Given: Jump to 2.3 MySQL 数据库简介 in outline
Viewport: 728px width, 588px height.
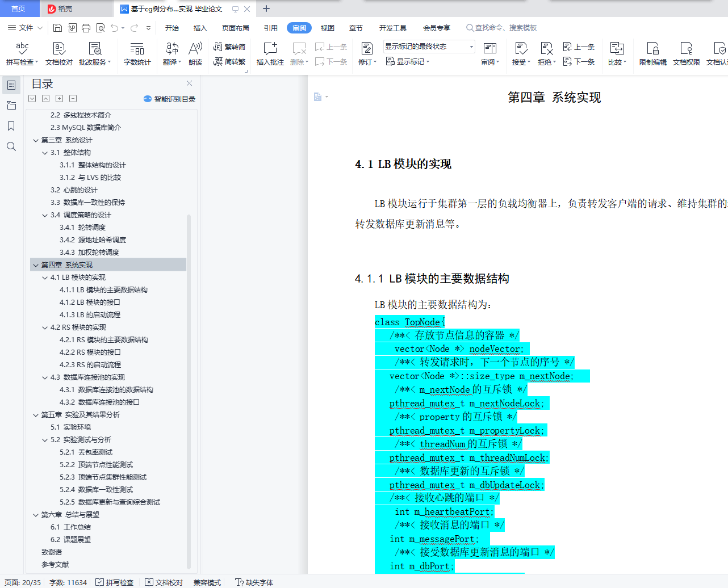Looking at the screenshot, I should pos(86,128).
